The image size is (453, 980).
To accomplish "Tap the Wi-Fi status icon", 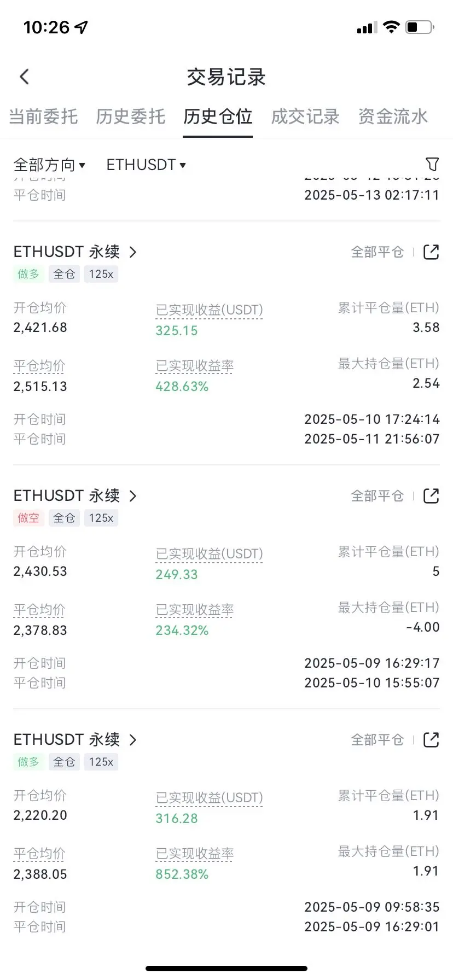I will tap(391, 27).
